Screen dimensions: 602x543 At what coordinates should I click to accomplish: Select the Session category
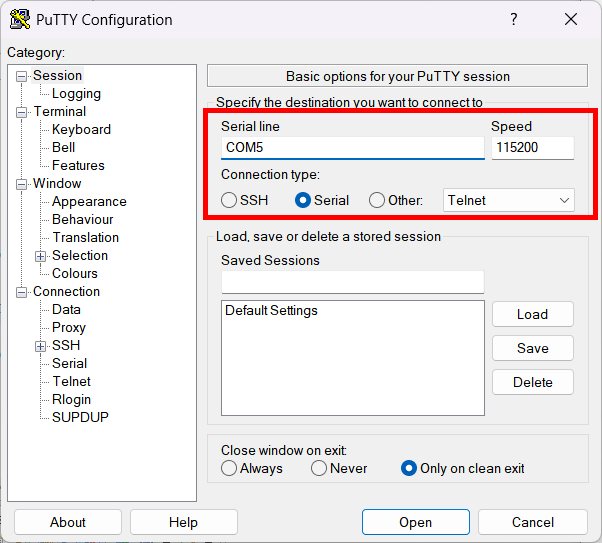click(58, 76)
